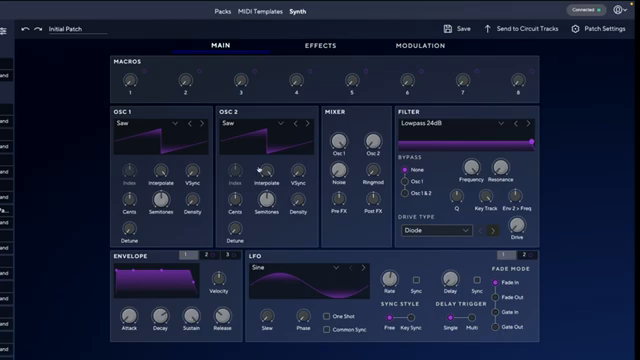Click the filter Drive knob
The image size is (640, 360).
[517, 225]
